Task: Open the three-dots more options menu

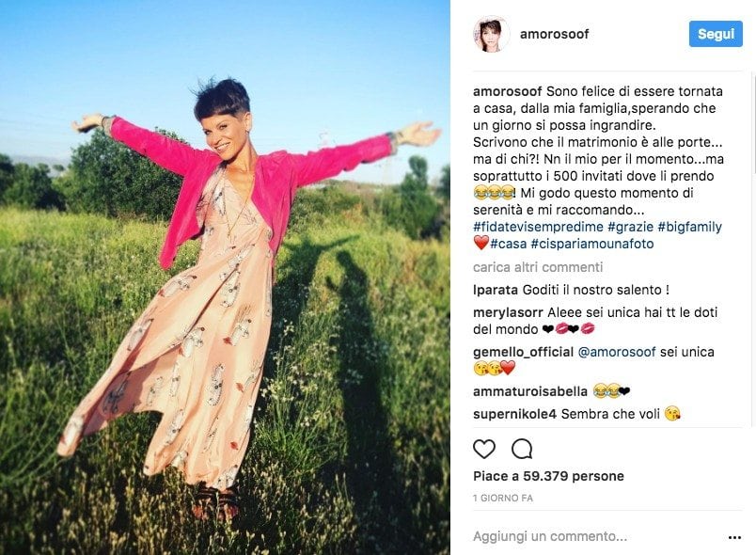Action: tap(734, 537)
